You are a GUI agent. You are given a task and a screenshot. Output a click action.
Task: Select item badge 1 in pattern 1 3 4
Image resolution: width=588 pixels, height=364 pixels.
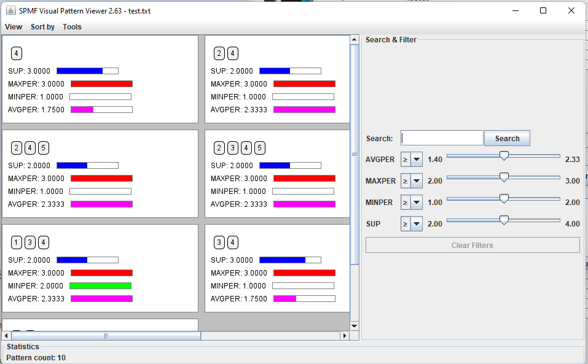pyautogui.click(x=17, y=242)
